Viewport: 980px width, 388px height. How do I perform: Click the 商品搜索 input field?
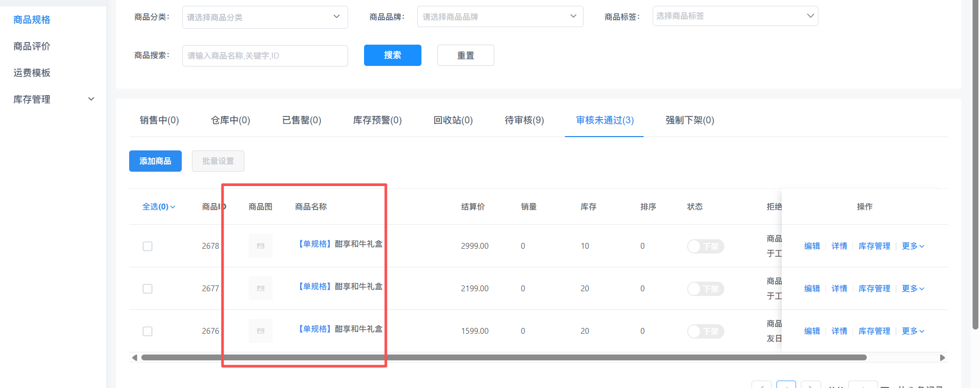[265, 56]
